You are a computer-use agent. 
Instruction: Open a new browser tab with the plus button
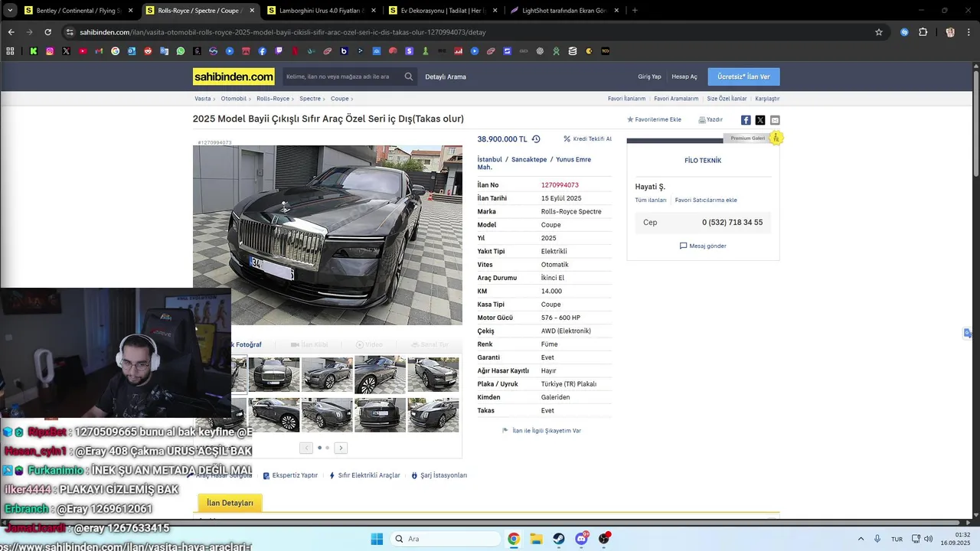pos(635,11)
